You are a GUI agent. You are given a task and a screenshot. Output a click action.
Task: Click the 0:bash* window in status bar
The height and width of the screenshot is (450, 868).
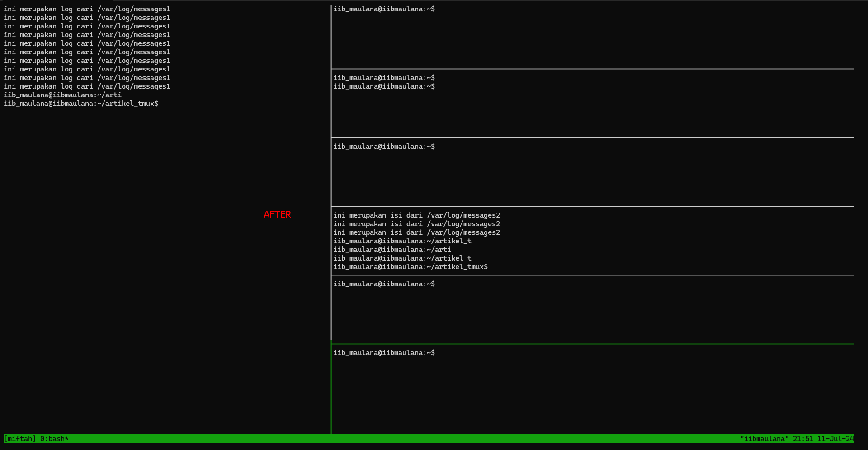coord(54,439)
